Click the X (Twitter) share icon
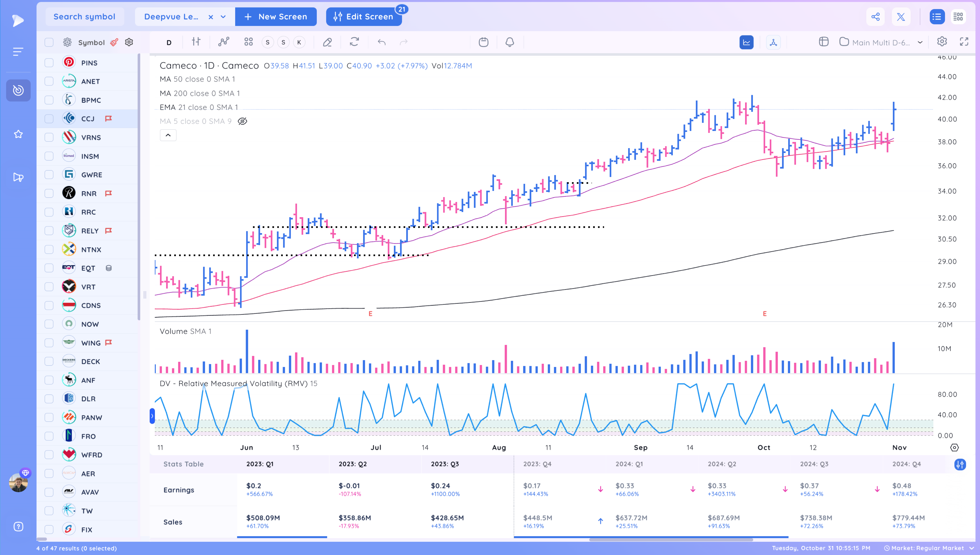Image resolution: width=980 pixels, height=555 pixels. pyautogui.click(x=901, y=17)
